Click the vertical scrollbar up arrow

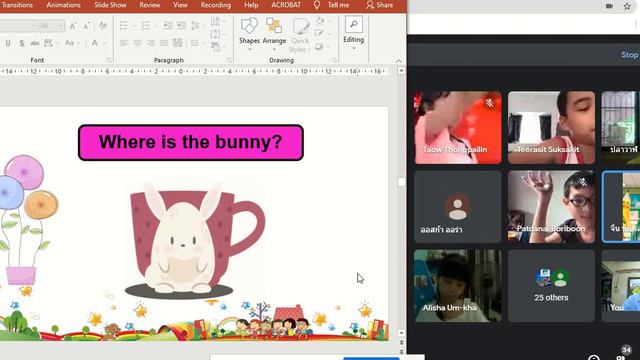(401, 71)
